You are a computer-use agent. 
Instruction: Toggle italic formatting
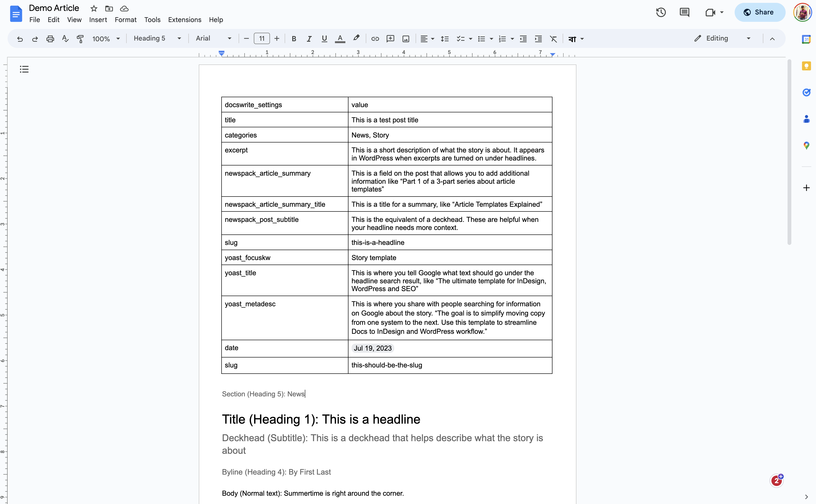(309, 38)
